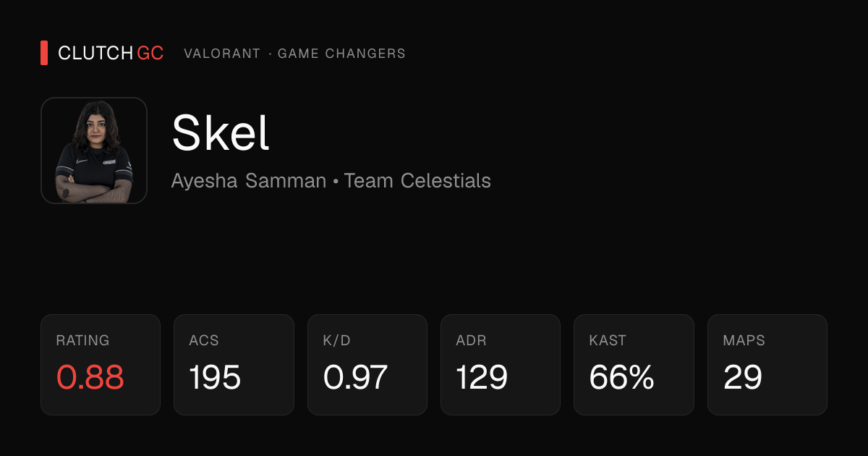Select the MAPS stat card
The width and height of the screenshot is (868, 456).
click(x=767, y=365)
